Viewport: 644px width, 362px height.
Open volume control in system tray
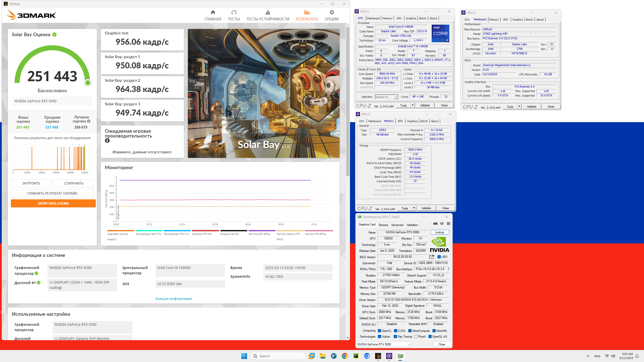click(613, 356)
